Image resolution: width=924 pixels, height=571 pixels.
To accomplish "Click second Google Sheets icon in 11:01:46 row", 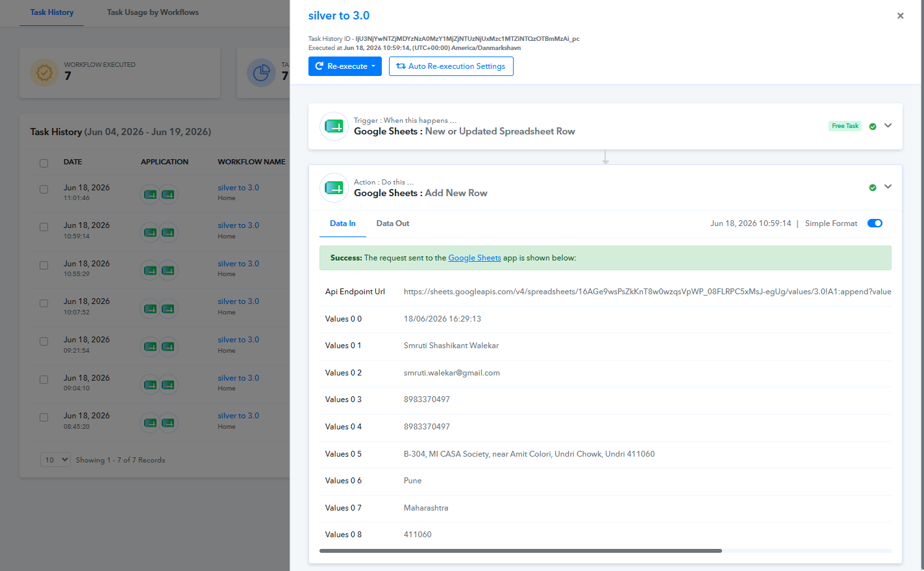I will point(168,194).
